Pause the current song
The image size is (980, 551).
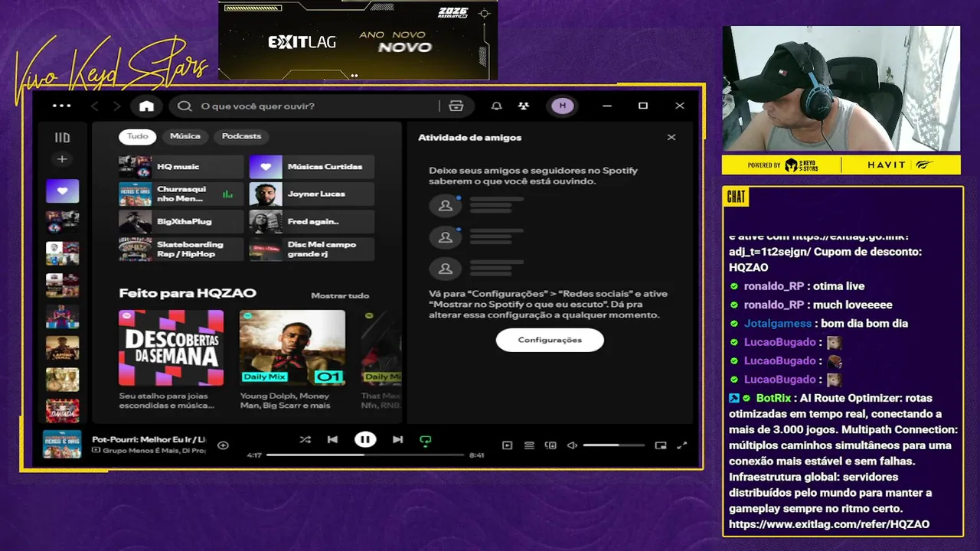365,439
